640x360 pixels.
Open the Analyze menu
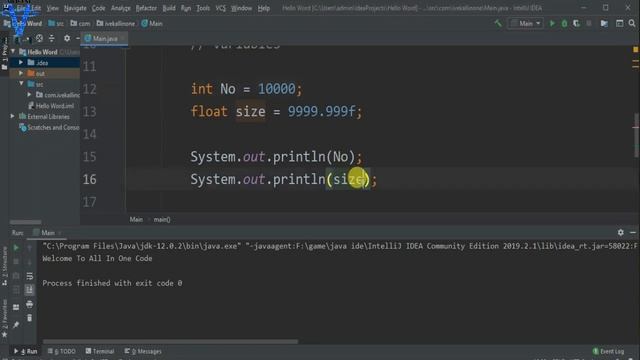coord(120,8)
